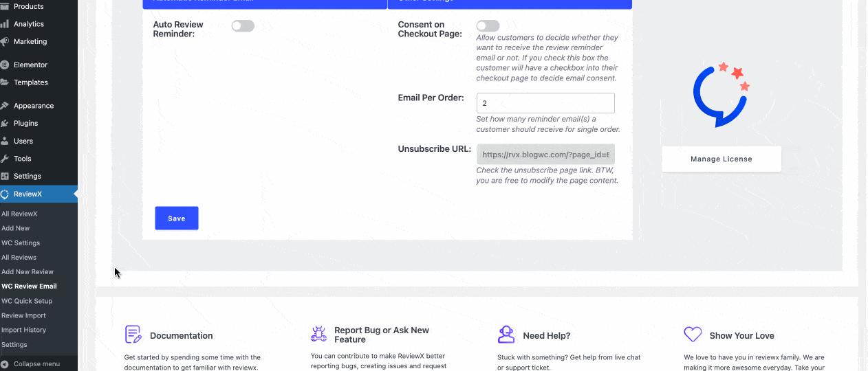868x371 pixels.
Task: Click the Report Bug icon
Action: [318, 335]
